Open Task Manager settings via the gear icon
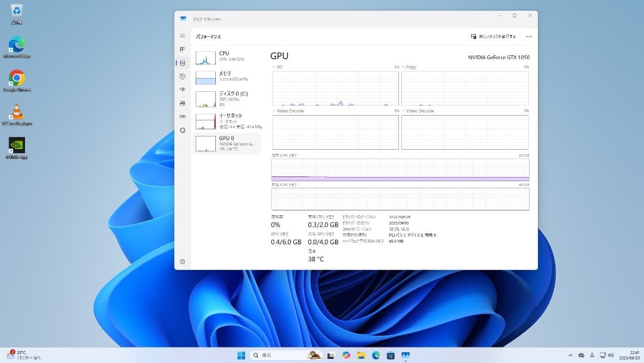This screenshot has height=363, width=644. 182,261
